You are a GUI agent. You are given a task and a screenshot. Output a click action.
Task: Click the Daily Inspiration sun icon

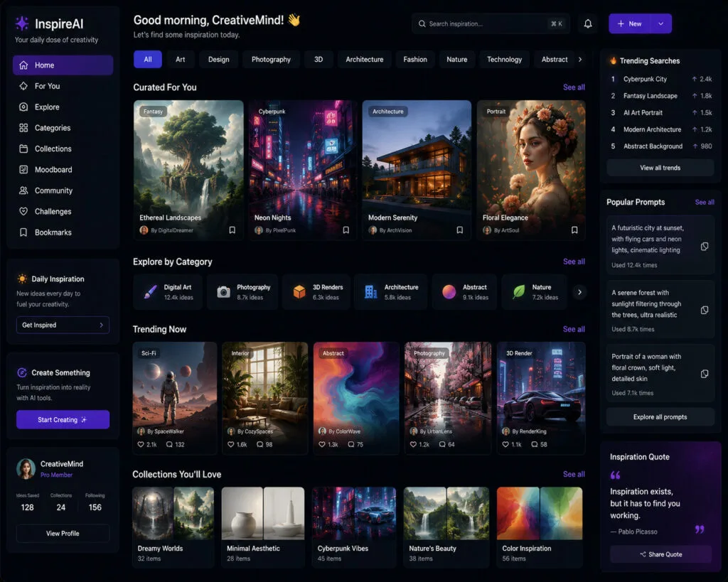[x=22, y=279]
